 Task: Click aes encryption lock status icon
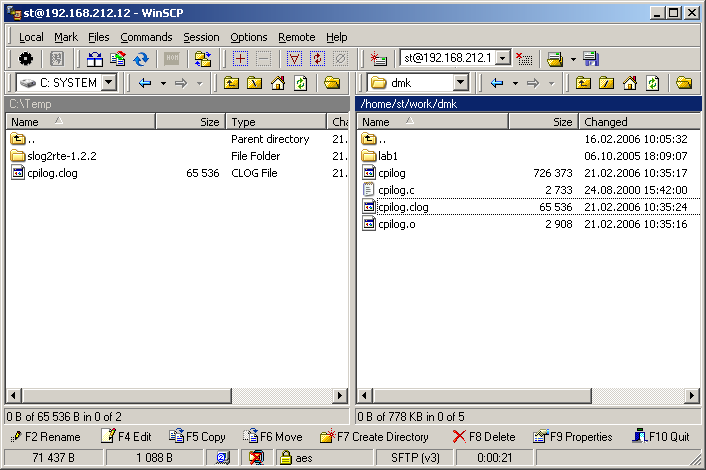point(285,457)
